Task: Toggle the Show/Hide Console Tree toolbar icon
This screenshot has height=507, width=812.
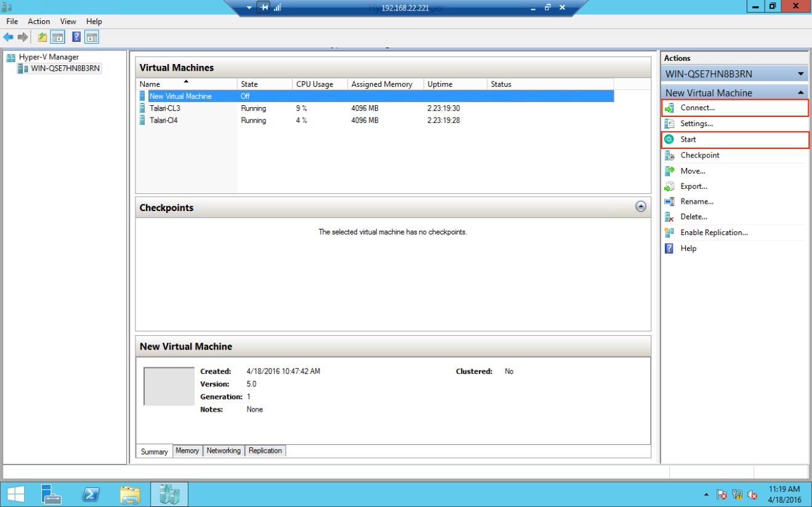Action: pyautogui.click(x=57, y=38)
